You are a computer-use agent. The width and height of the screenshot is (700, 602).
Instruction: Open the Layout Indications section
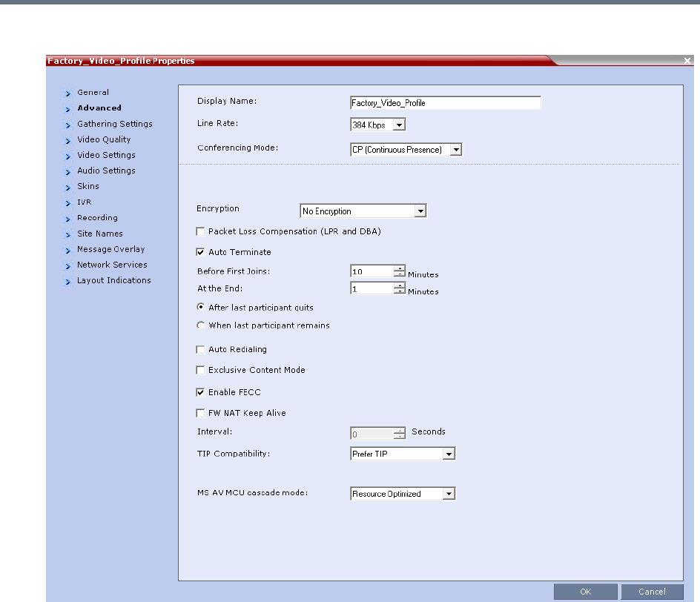[114, 280]
